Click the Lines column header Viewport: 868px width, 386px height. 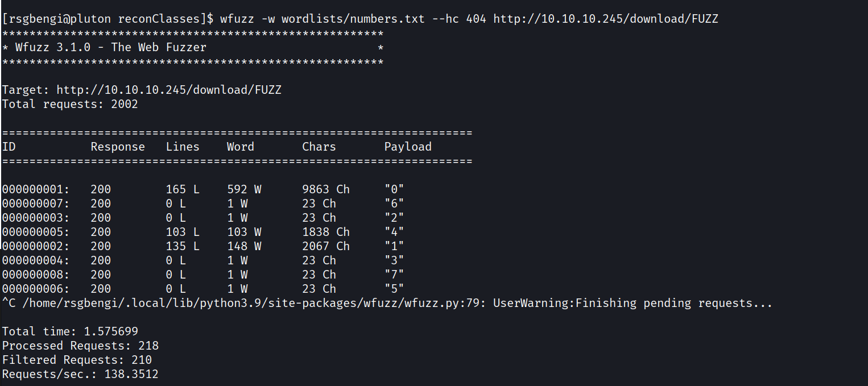click(x=183, y=147)
